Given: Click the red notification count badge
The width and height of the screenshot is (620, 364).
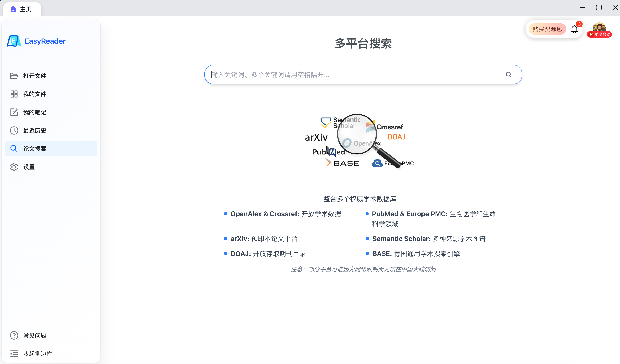Looking at the screenshot, I should (x=580, y=24).
